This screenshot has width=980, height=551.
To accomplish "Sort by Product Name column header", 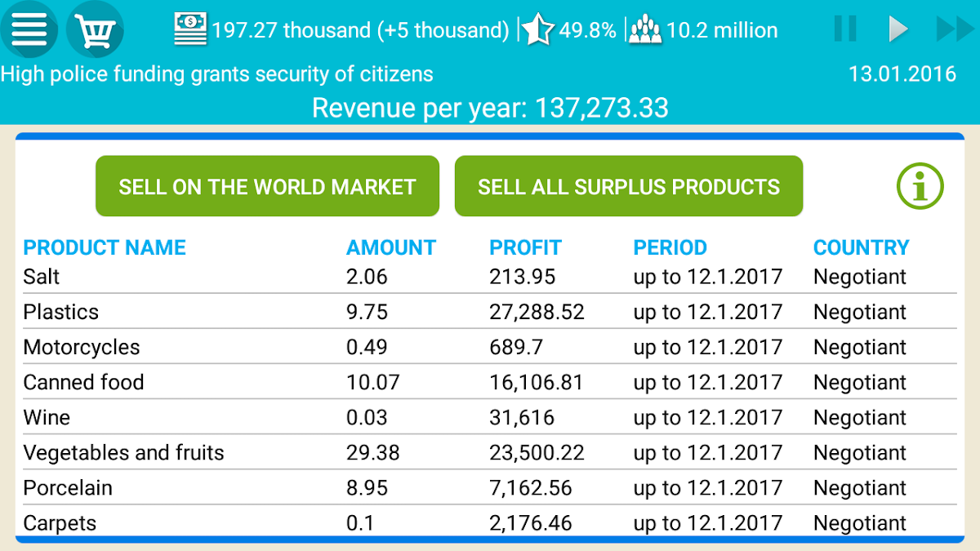I will [105, 247].
